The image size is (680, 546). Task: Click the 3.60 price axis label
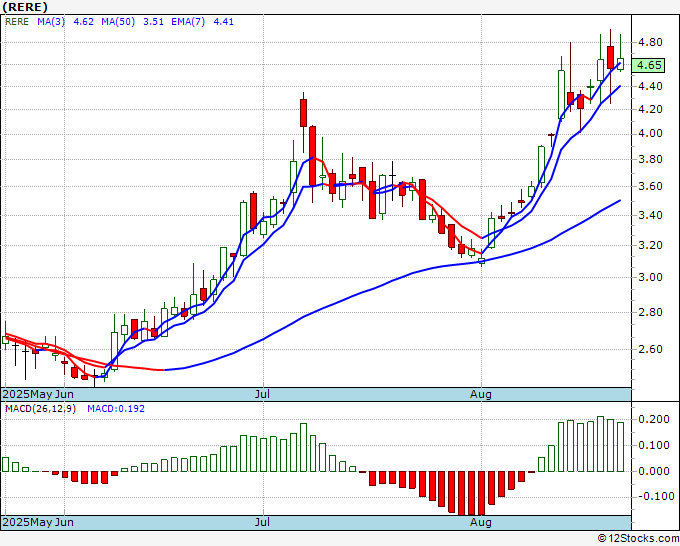[x=650, y=186]
